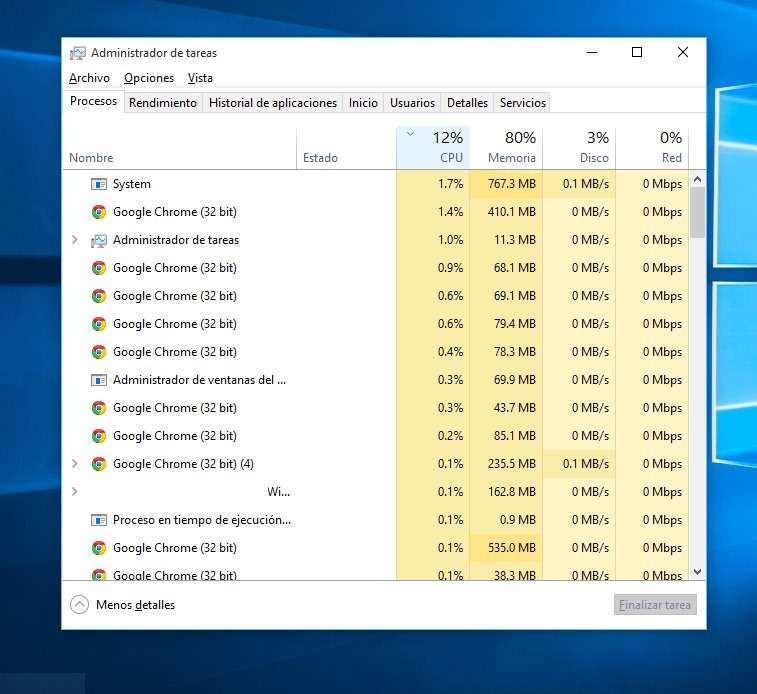The height and width of the screenshot is (694, 757).
Task: Click Chrome icon in the 235.5 MB row
Action: pyautogui.click(x=99, y=464)
